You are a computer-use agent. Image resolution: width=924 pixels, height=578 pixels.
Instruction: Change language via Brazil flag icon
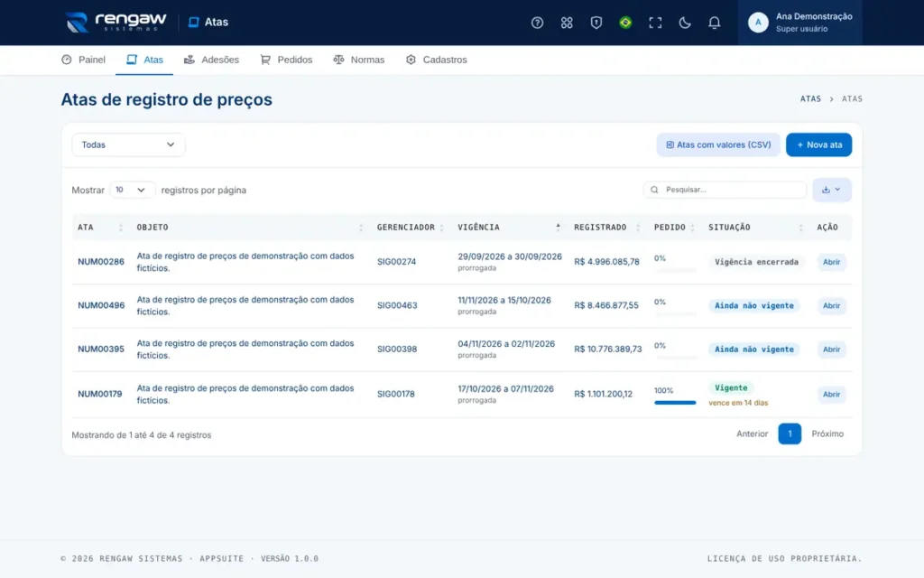pyautogui.click(x=625, y=23)
